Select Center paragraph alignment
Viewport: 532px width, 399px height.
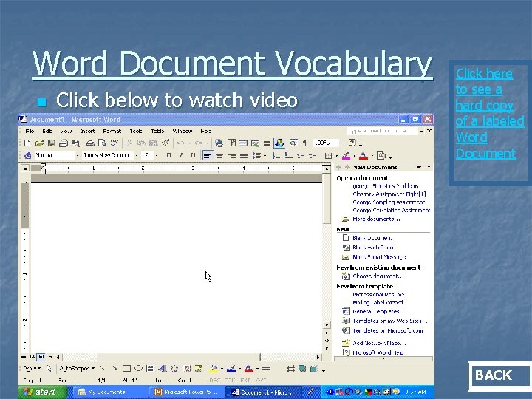click(220, 156)
